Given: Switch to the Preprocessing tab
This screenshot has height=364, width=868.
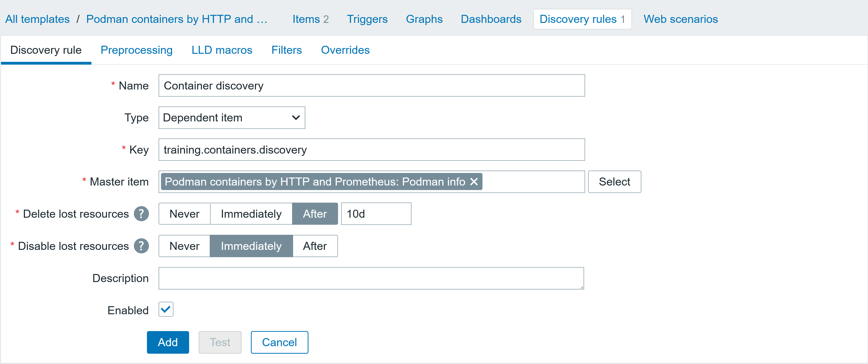Looking at the screenshot, I should (x=136, y=50).
